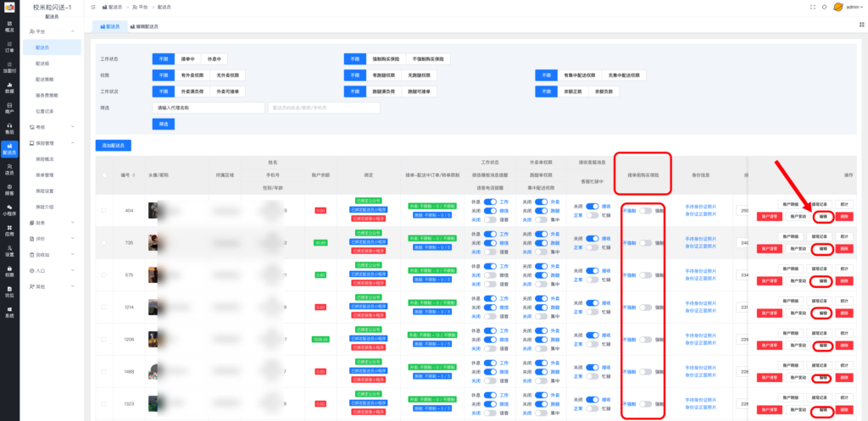
Task: Click the fullscreen icon in top bar
Action: click(x=812, y=7)
